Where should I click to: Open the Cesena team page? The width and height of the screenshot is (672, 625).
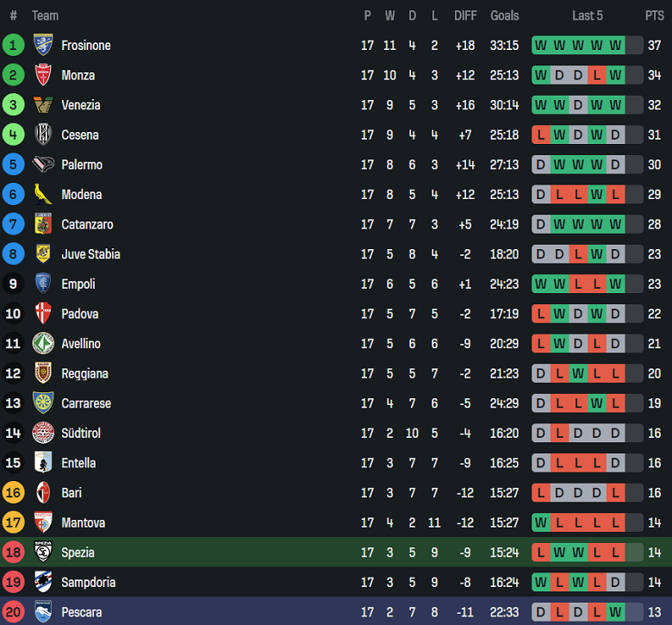79,135
